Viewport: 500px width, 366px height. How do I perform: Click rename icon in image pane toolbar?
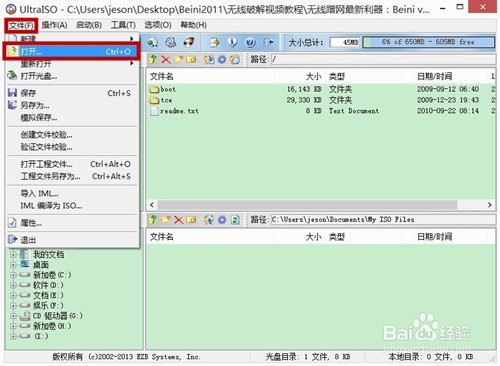pyautogui.click(x=191, y=60)
